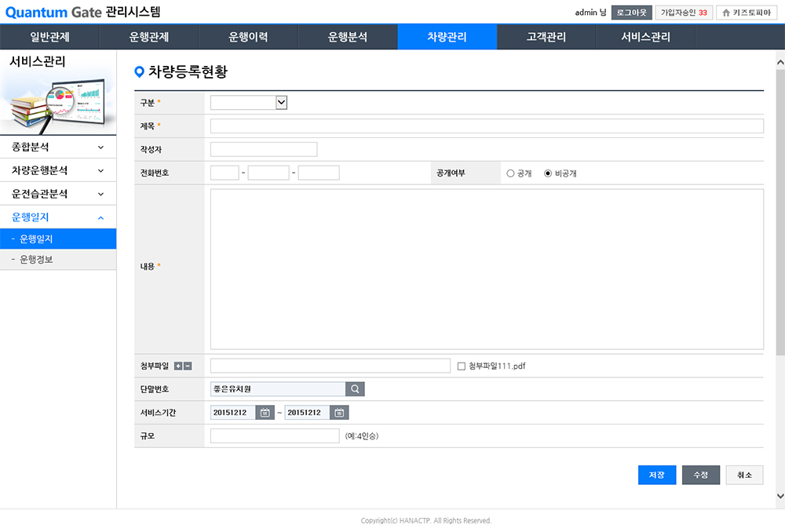Click the 저장 save button
Image resolution: width=785 pixels, height=532 pixels.
(657, 475)
